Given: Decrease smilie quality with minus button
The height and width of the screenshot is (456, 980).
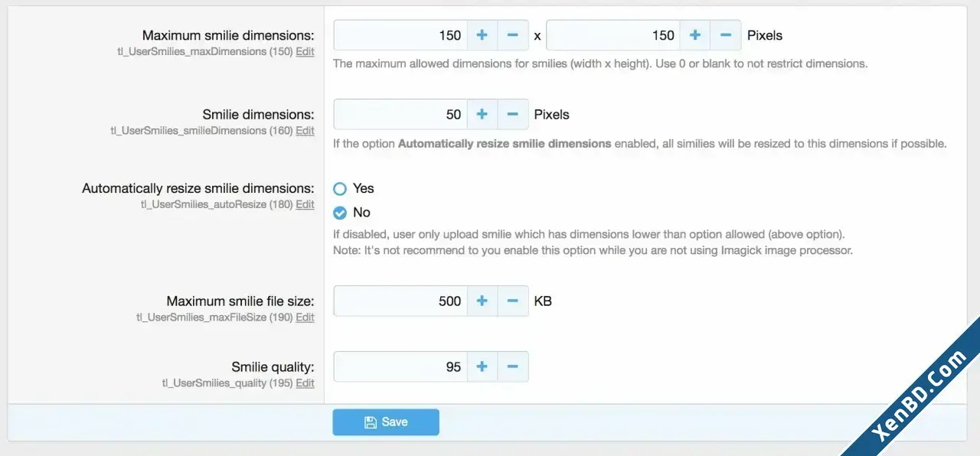Looking at the screenshot, I should click(513, 367).
